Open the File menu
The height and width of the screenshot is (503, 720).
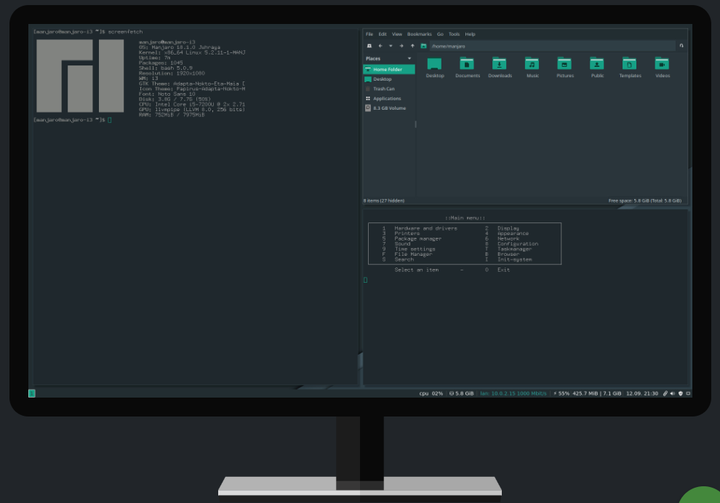point(369,34)
